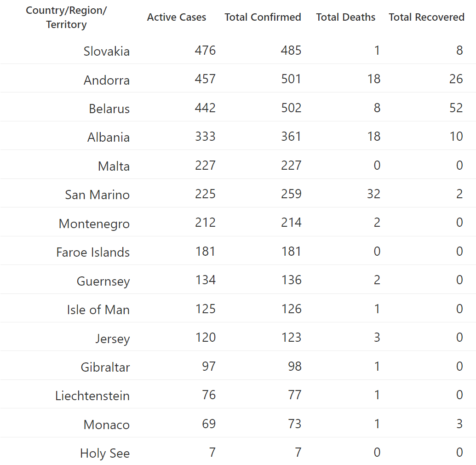Select the Slovakia row label
This screenshot has width=476, height=465.
tap(107, 52)
